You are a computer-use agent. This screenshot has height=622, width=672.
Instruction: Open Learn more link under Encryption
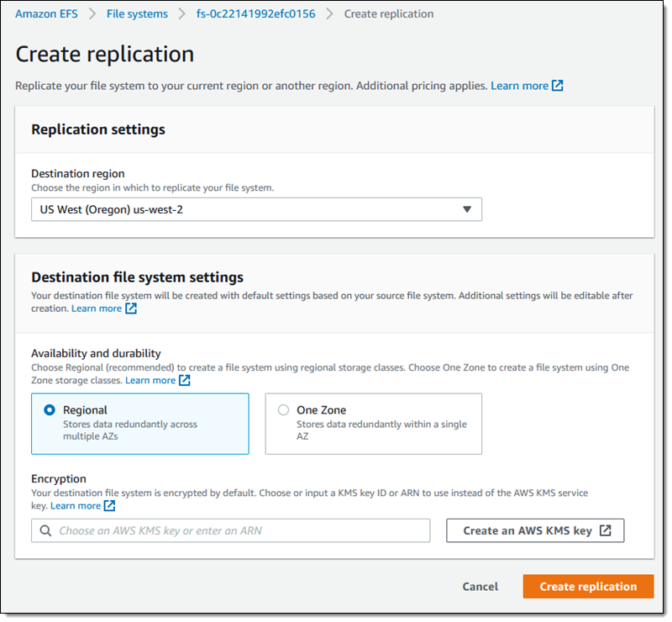click(x=76, y=505)
